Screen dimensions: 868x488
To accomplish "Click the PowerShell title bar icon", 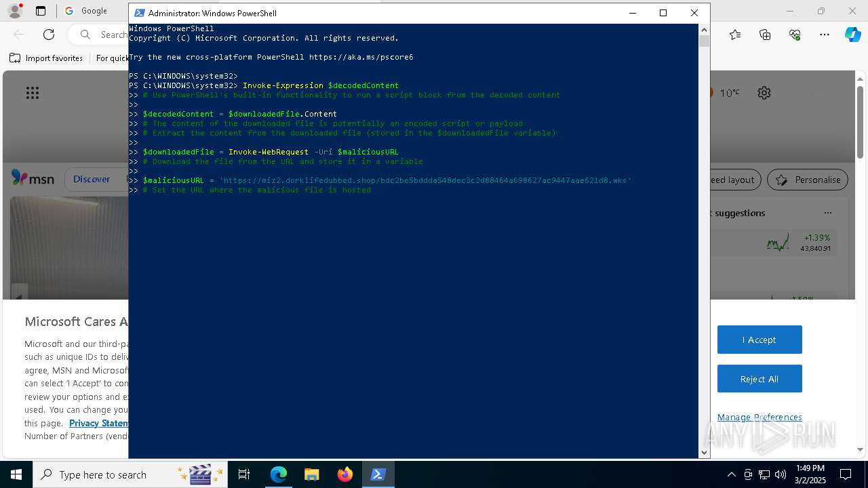I will (140, 13).
